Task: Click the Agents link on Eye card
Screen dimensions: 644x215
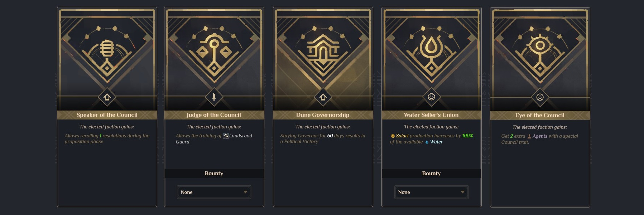Action: tap(539, 136)
